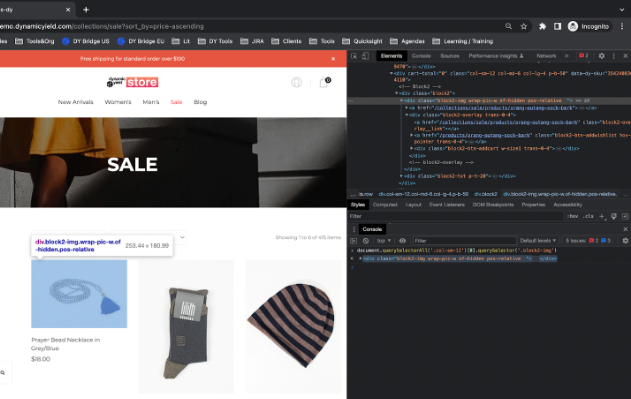Open the striped beanie product image
631x399 pixels.
tap(293, 326)
